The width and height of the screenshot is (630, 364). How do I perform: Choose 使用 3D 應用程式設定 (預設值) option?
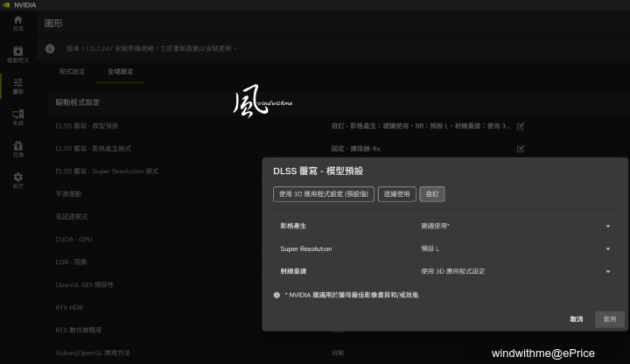click(x=324, y=194)
